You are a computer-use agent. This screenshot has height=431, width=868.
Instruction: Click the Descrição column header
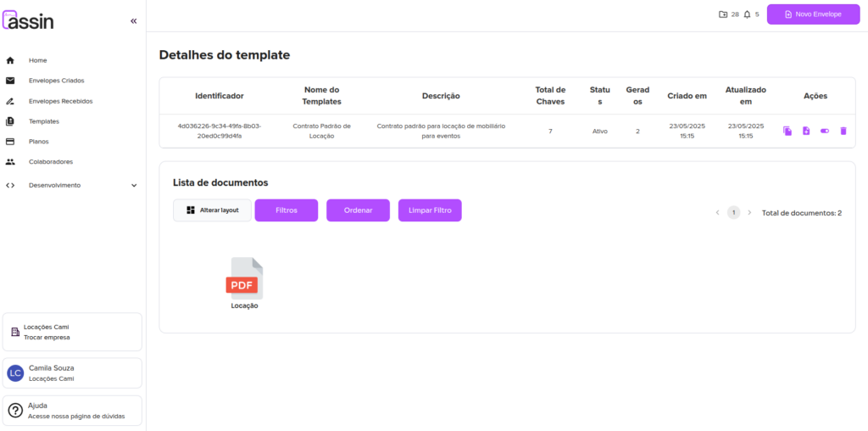[441, 96]
